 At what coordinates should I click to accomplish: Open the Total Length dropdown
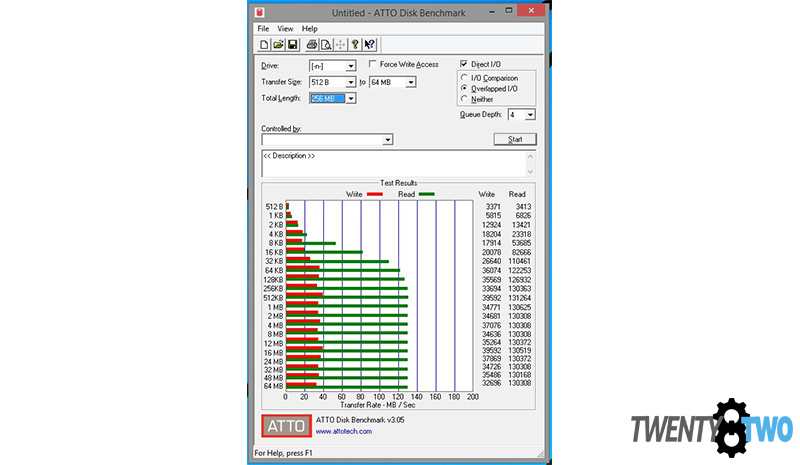(351, 99)
